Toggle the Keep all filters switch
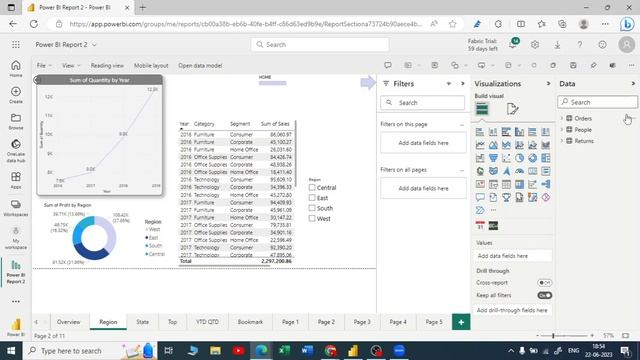 tap(544, 295)
